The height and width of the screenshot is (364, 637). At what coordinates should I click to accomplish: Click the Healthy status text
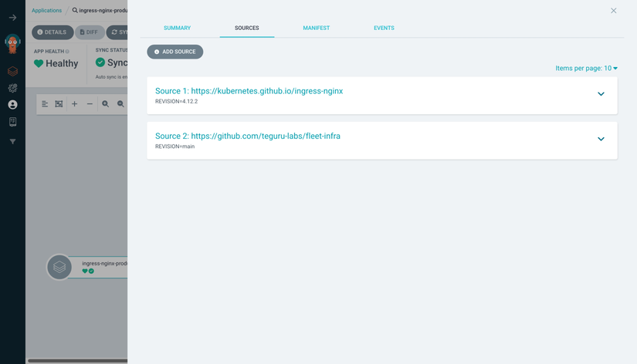(x=62, y=63)
